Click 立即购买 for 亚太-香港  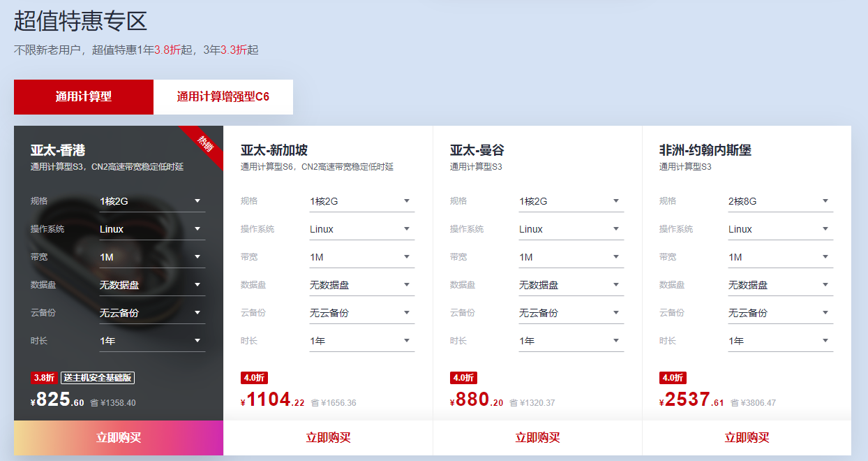[x=119, y=438]
